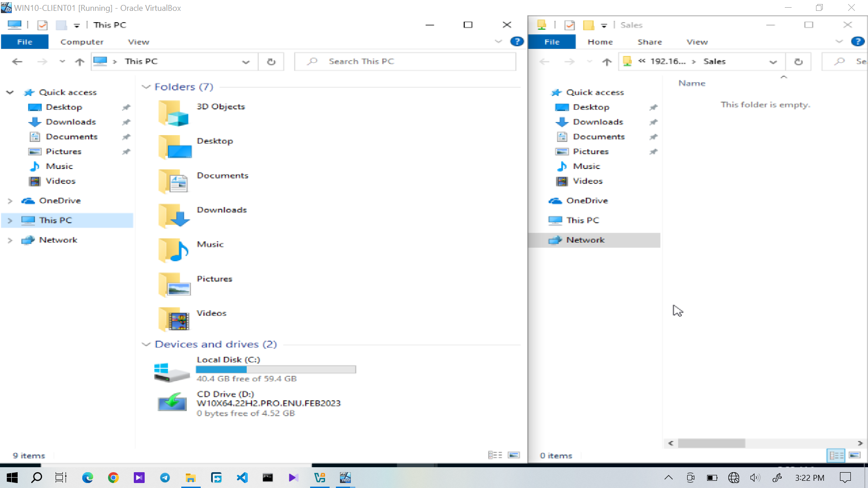Open the Music folder icon in Folders list
The width and height of the screenshot is (868, 488).
click(x=174, y=250)
